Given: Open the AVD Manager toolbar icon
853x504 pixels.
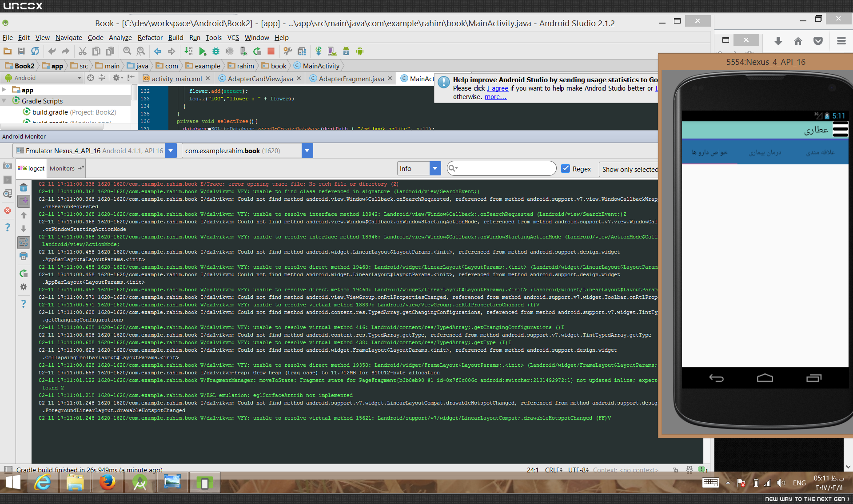Looking at the screenshot, I should tap(332, 52).
